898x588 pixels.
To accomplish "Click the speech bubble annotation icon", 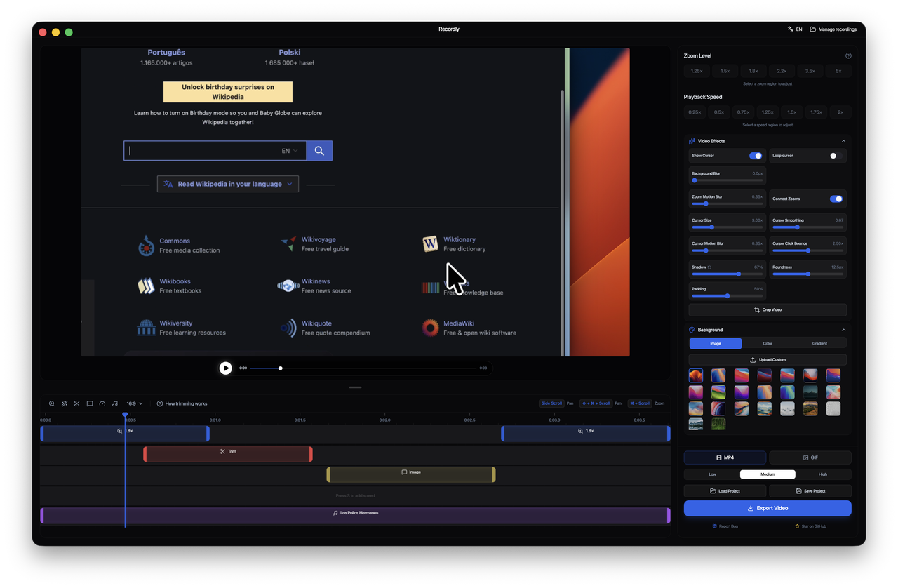I will click(x=89, y=403).
